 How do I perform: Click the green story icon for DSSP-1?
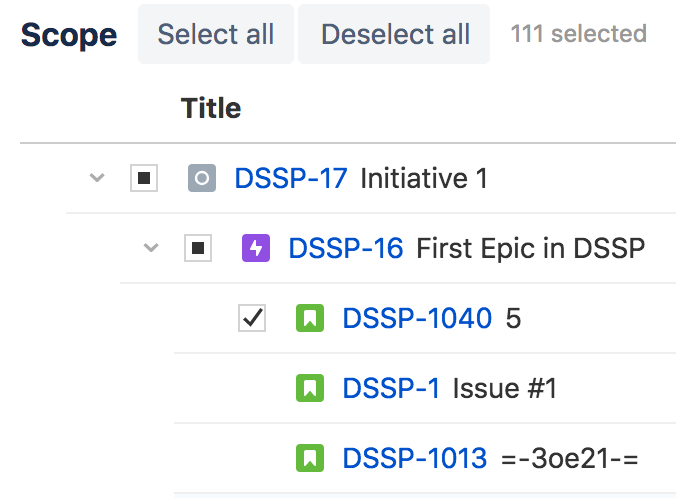(x=310, y=388)
